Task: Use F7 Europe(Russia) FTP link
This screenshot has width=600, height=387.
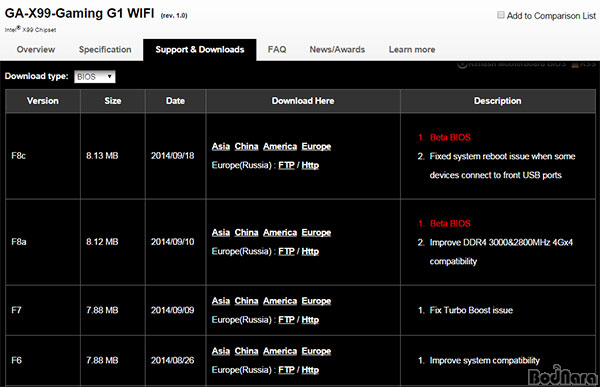Action: pos(286,320)
